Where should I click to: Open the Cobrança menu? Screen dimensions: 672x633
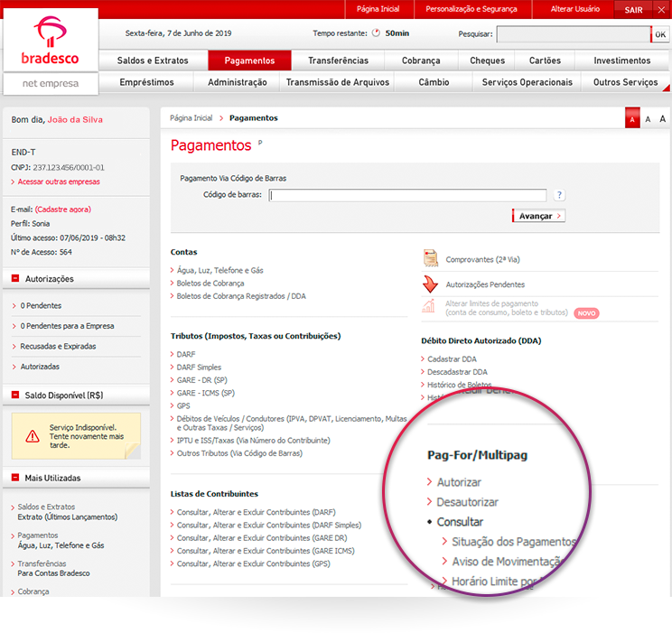tap(421, 61)
